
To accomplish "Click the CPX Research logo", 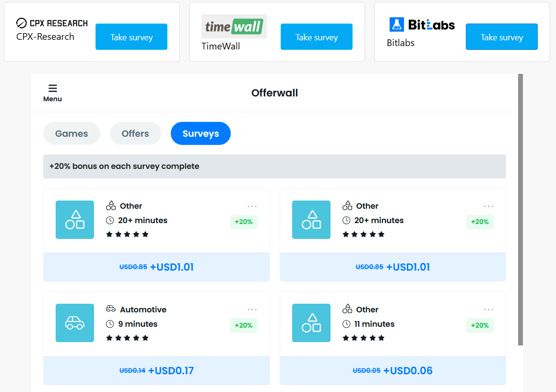I will click(x=52, y=23).
